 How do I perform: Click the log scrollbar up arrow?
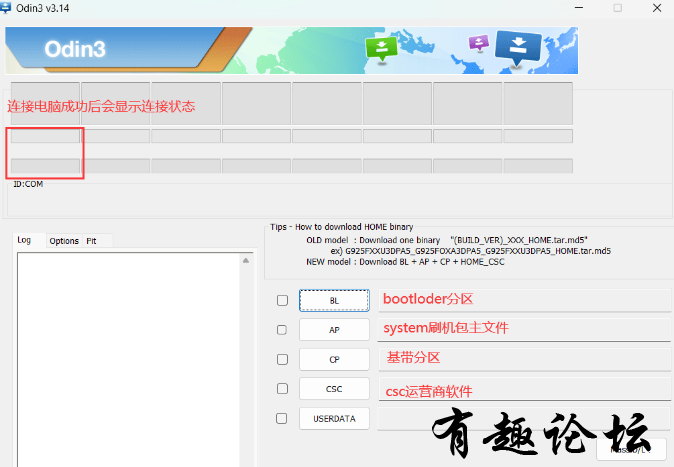(x=246, y=261)
